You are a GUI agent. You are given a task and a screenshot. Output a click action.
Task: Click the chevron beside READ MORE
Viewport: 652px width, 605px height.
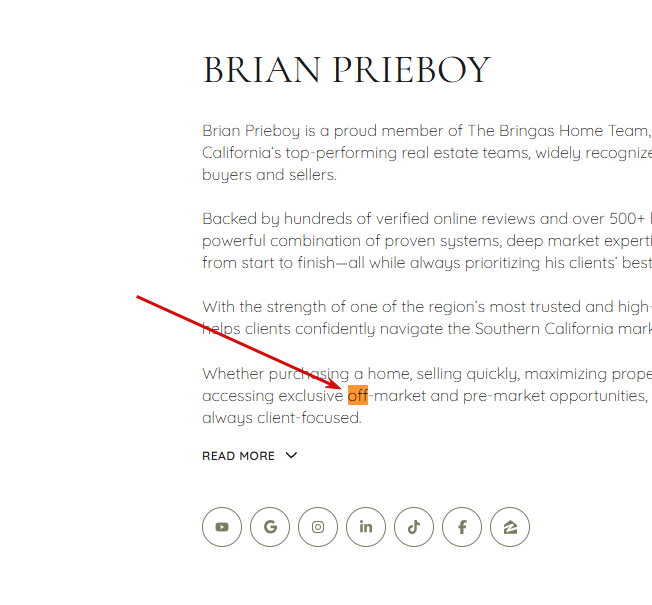pos(291,455)
